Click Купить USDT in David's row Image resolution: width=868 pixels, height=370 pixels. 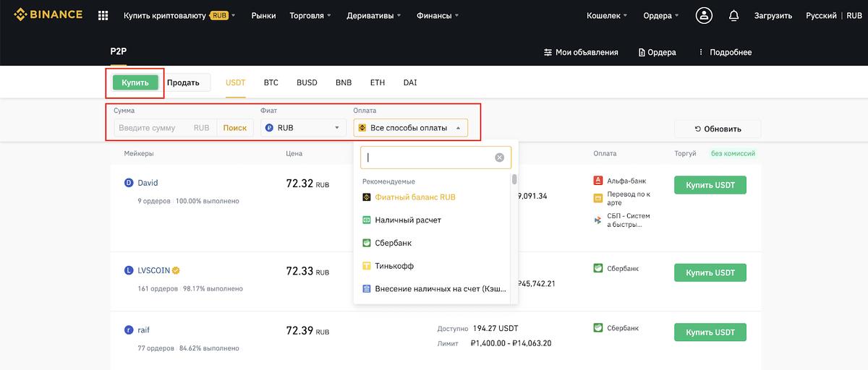click(x=710, y=185)
